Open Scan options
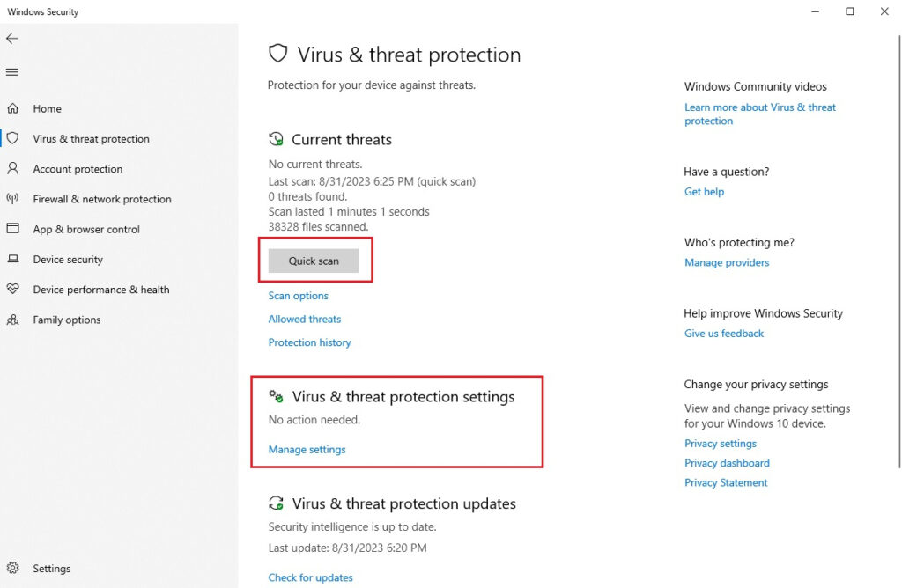The height and width of the screenshot is (588, 902). 298,296
